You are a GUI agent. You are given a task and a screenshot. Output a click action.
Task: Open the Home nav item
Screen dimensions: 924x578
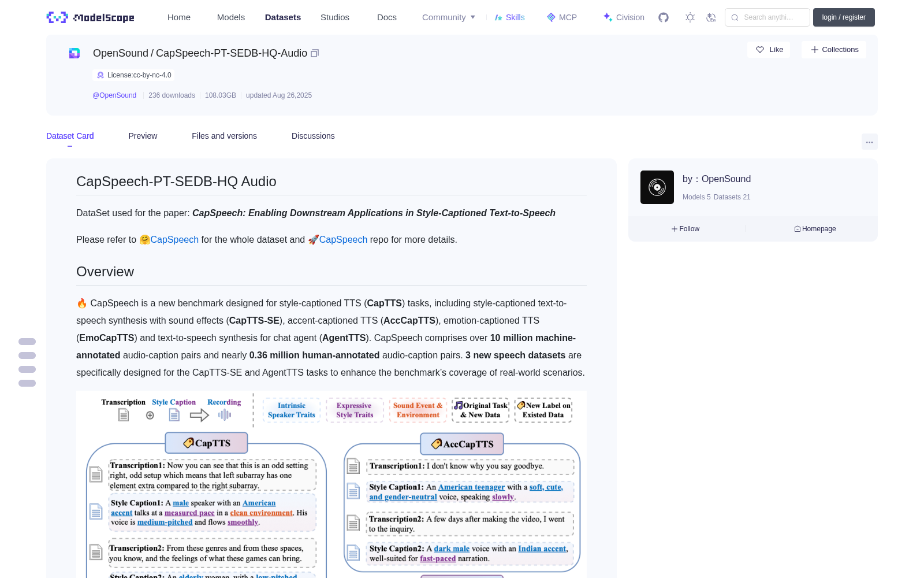(x=179, y=17)
